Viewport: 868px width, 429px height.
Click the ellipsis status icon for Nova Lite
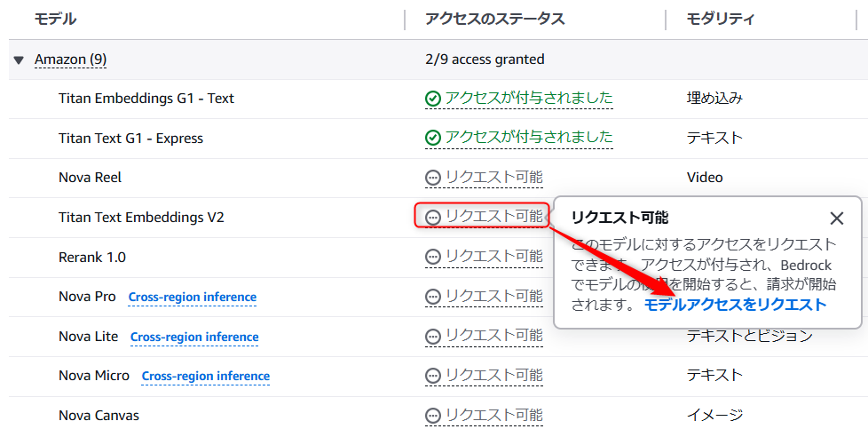pos(433,337)
